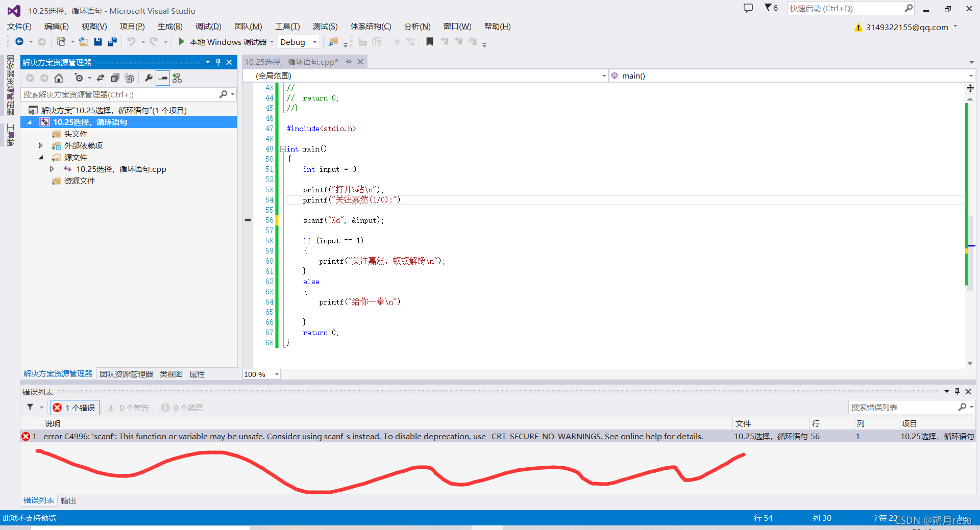
Task: Click the feedback speech bubble icon
Action: click(748, 8)
